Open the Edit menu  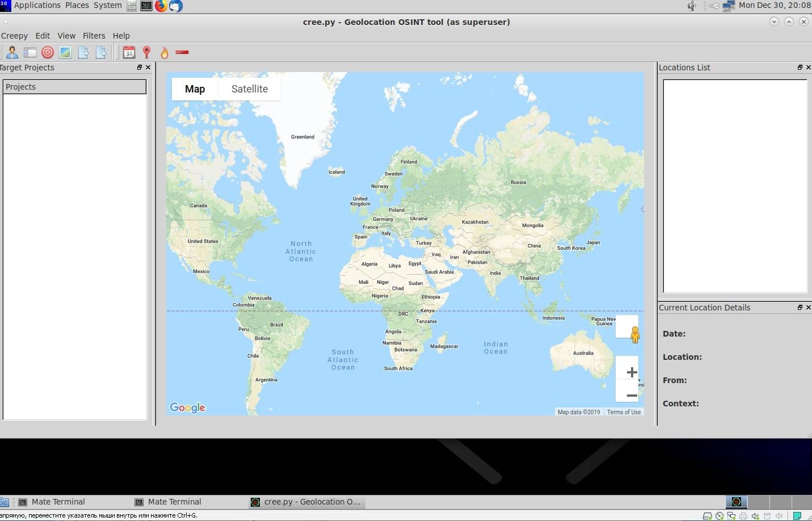[43, 36]
